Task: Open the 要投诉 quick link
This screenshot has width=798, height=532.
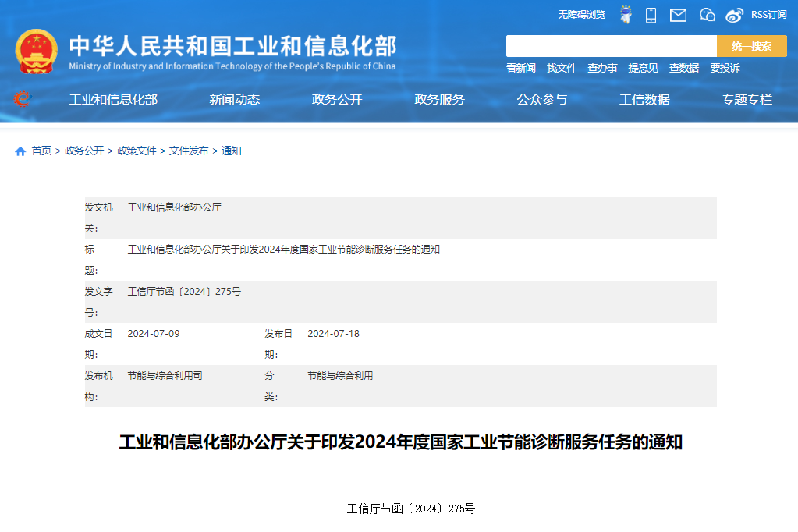Action: (x=725, y=68)
